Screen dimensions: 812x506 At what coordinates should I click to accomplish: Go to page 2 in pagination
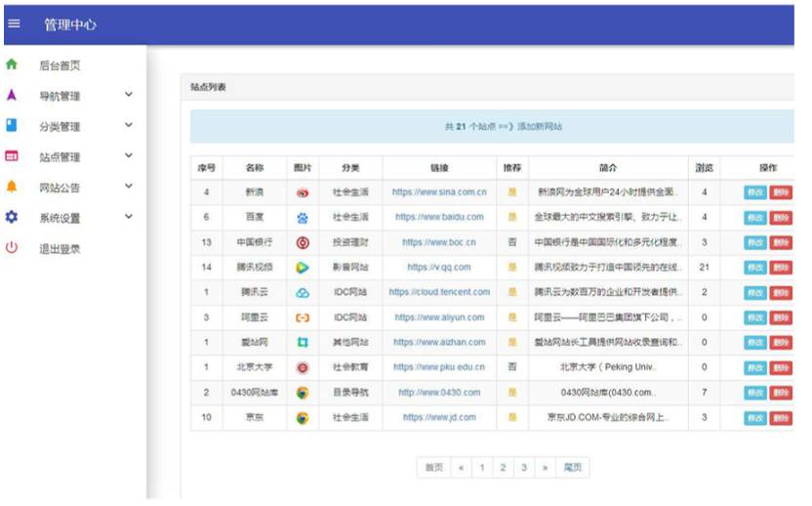pyautogui.click(x=503, y=468)
